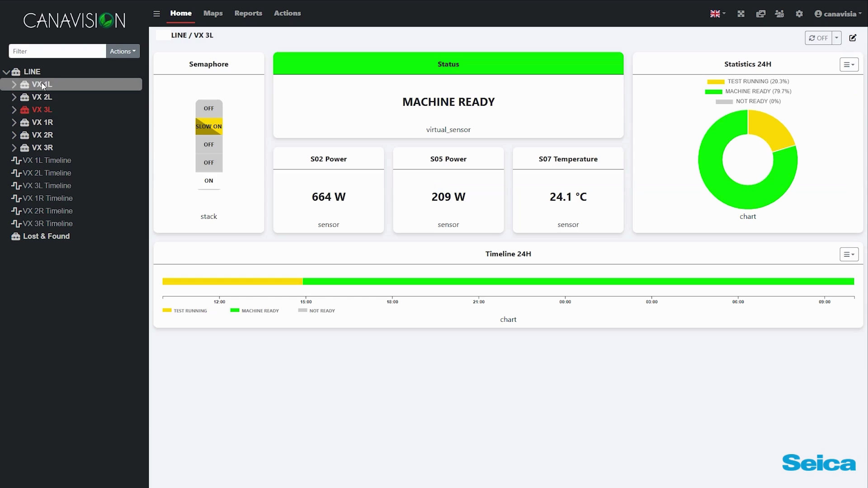The image size is (868, 488).
Task: Open the canavisia user account menu
Action: click(838, 14)
